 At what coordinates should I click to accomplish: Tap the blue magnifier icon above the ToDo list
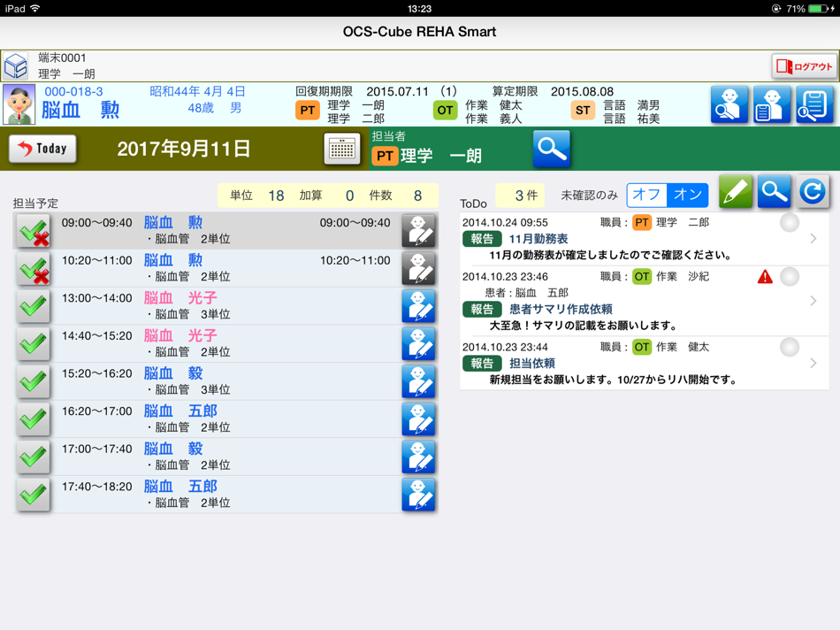pyautogui.click(x=774, y=190)
